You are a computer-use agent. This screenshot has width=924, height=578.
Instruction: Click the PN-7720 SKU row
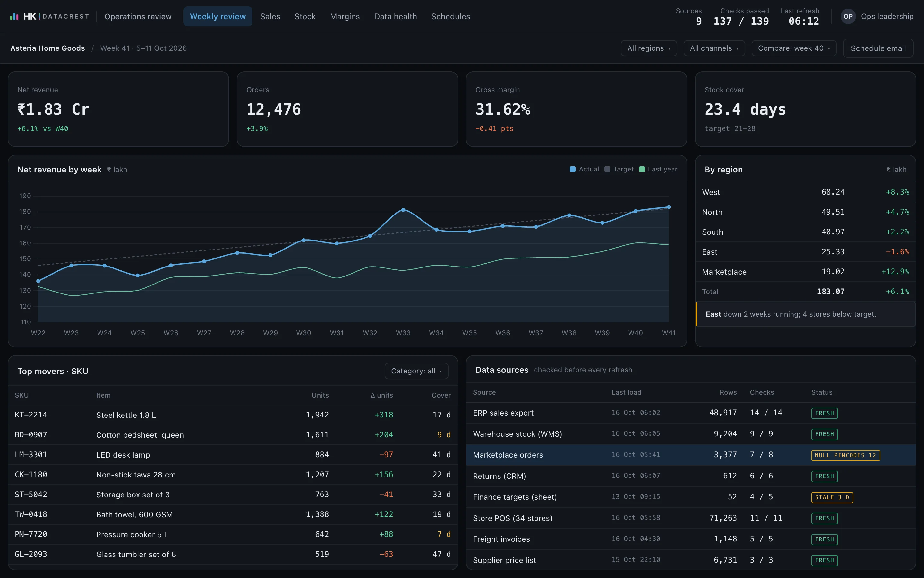tap(233, 534)
